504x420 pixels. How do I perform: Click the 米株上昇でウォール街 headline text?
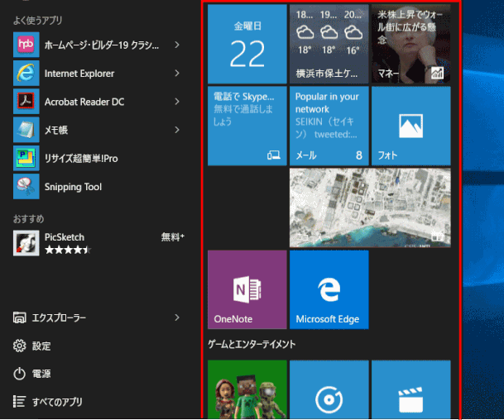click(410, 27)
